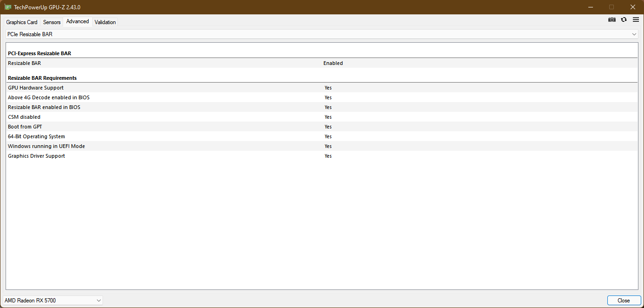
Task: Click the window title TechPowerUp GPU-Z 2.43.0
Action: (x=47, y=7)
